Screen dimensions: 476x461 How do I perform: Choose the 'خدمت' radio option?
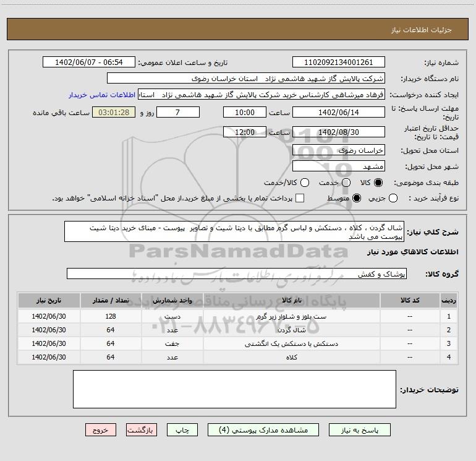346,183
